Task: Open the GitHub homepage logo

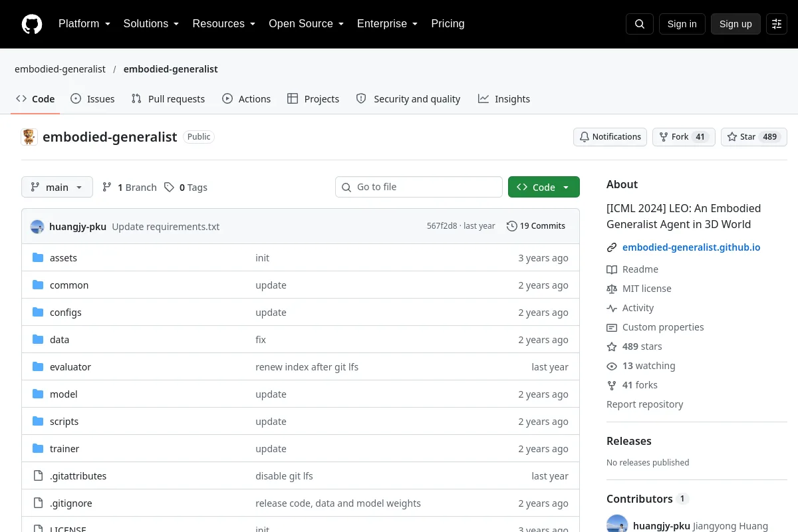Action: [32, 24]
